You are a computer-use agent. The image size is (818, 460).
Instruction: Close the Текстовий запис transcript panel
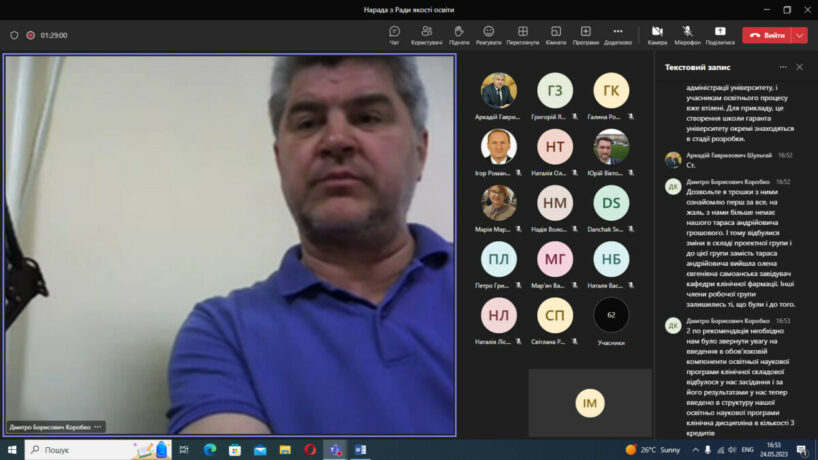(x=799, y=67)
